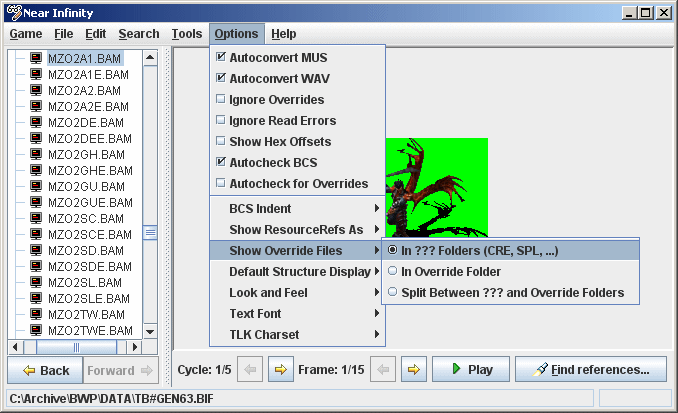678x413 pixels.
Task: Open the Tools menu
Action: click(x=187, y=34)
